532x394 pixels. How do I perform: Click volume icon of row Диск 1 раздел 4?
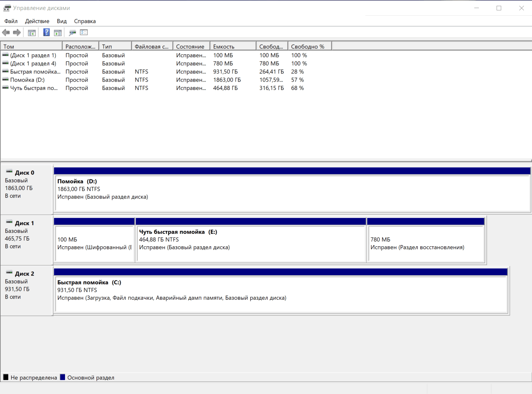click(5, 63)
